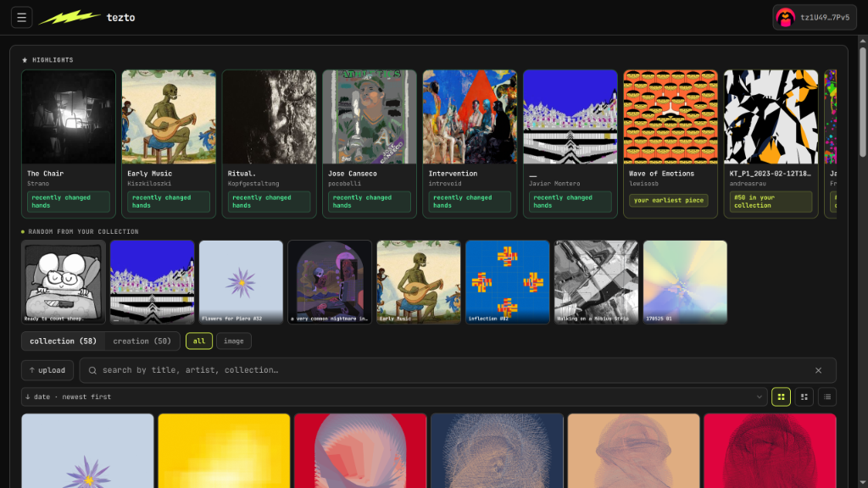Viewport: 868px width, 488px height.
Task: Open the peach wrapped head artwork
Action: click(x=633, y=451)
